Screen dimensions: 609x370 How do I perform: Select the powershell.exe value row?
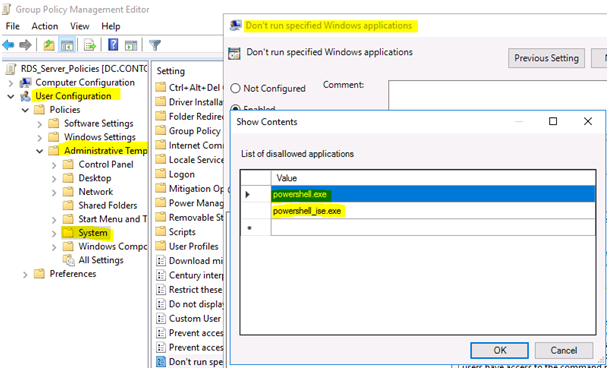pos(417,194)
